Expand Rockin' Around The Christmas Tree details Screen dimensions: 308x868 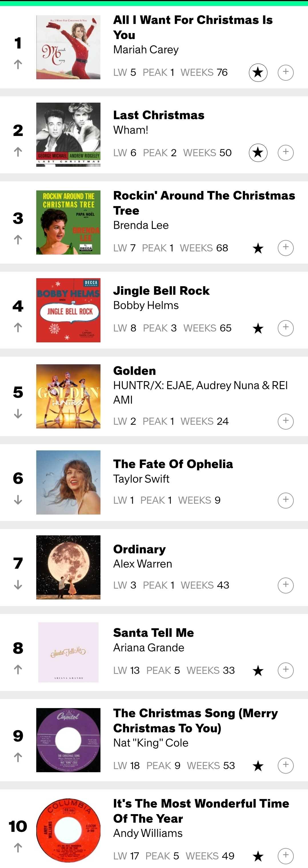(x=285, y=248)
